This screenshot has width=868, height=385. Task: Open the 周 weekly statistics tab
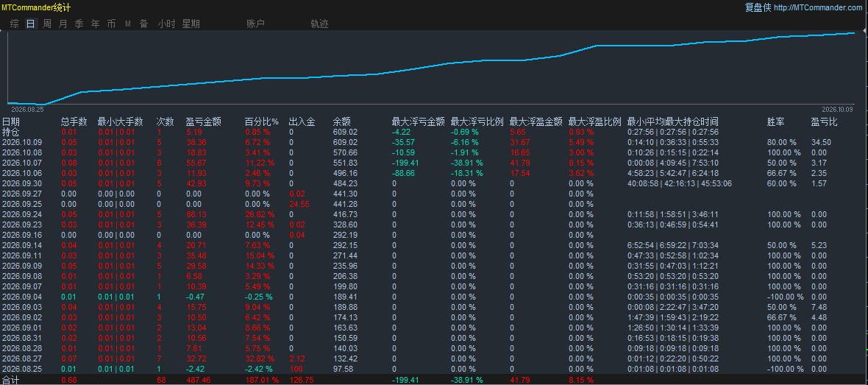tap(47, 24)
